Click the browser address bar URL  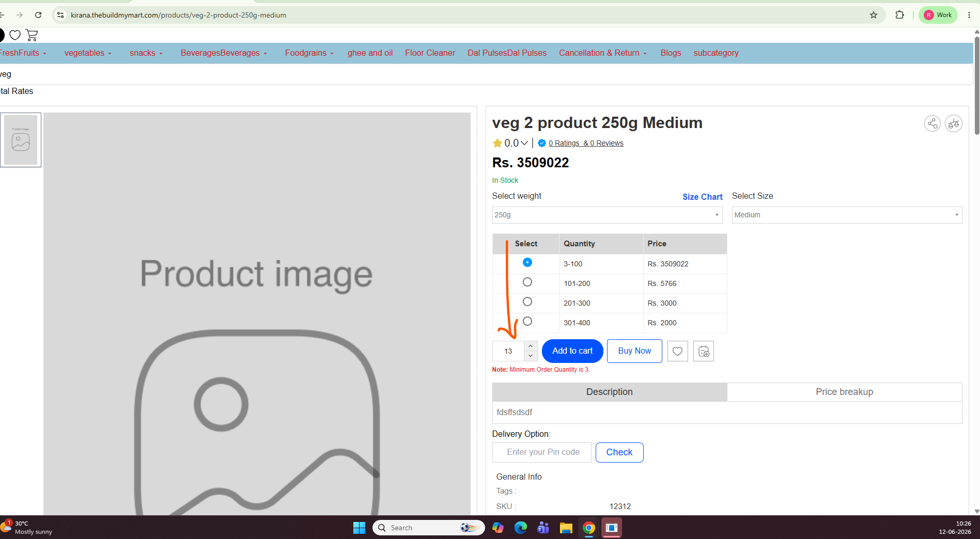click(x=178, y=15)
